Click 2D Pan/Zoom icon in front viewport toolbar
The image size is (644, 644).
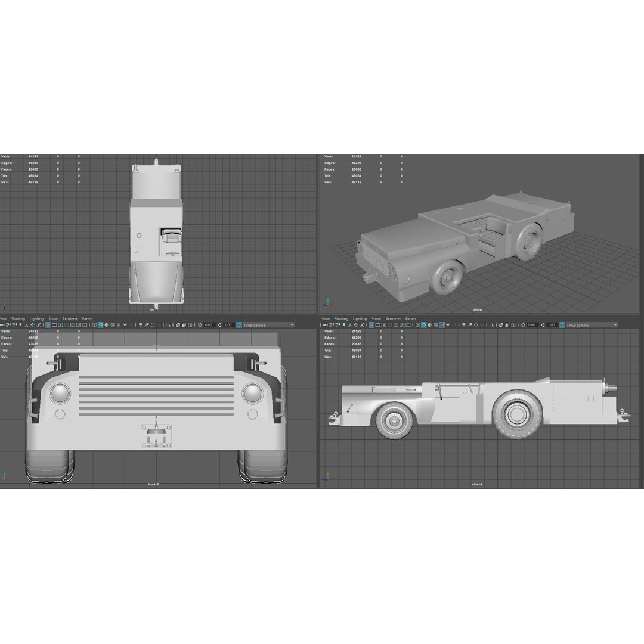[x=33, y=325]
